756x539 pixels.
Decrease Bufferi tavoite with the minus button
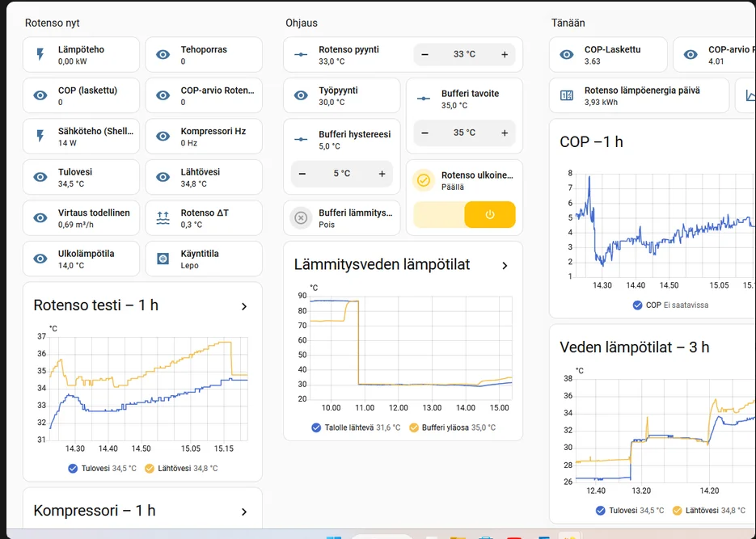coord(424,133)
